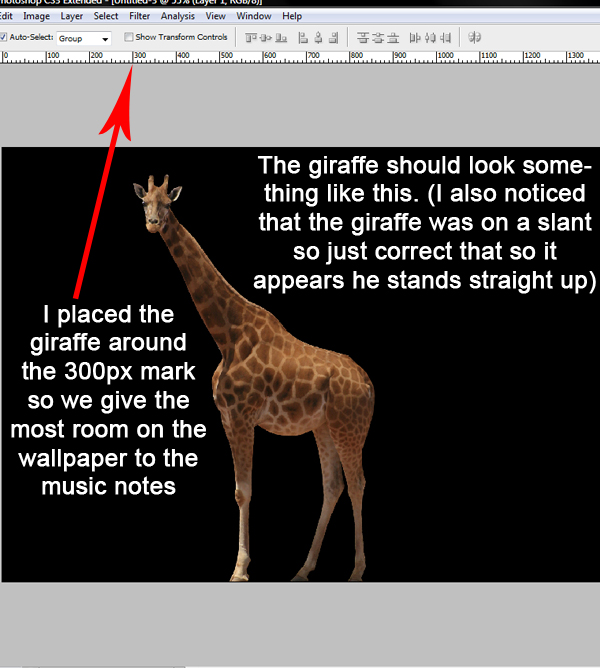The height and width of the screenshot is (668, 600).
Task: Open the Analysis menu
Action: click(178, 16)
